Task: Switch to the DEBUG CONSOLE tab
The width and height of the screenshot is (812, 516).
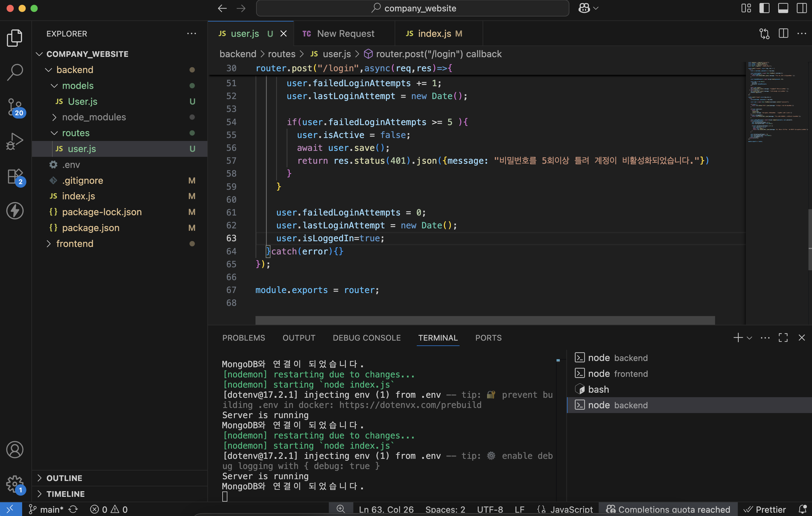Action: click(x=367, y=338)
